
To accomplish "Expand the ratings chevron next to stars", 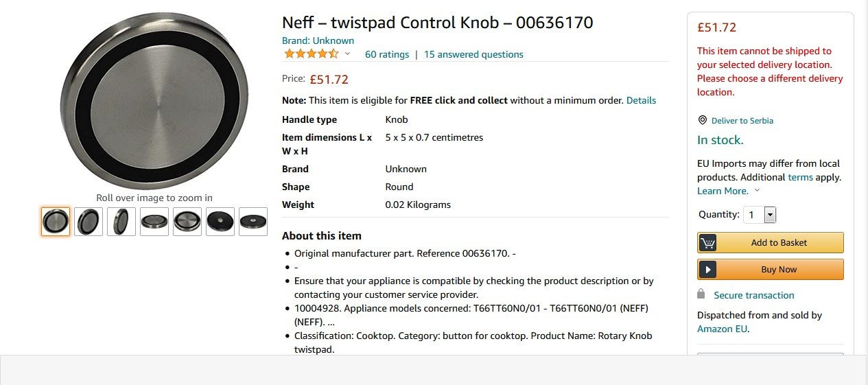I will 347,54.
